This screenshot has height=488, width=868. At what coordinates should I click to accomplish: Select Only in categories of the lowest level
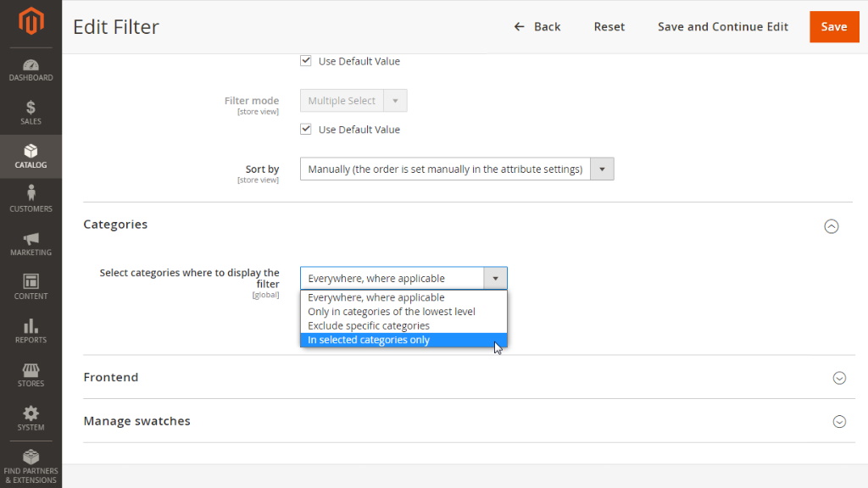point(403,312)
